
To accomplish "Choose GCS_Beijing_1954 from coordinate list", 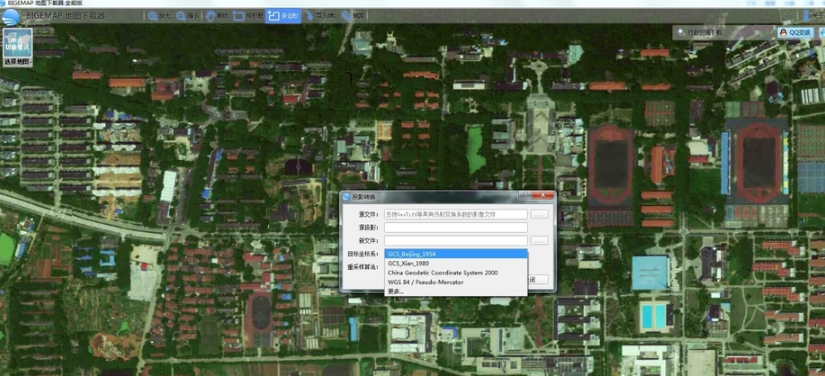I will pyautogui.click(x=456, y=254).
